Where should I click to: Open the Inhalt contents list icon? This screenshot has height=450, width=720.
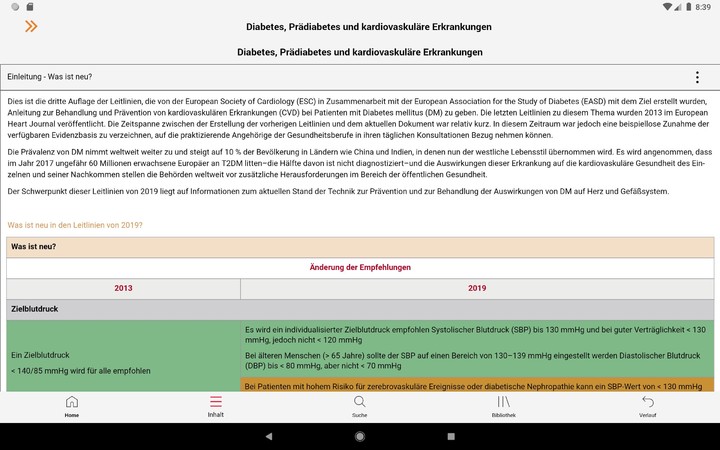(x=216, y=405)
